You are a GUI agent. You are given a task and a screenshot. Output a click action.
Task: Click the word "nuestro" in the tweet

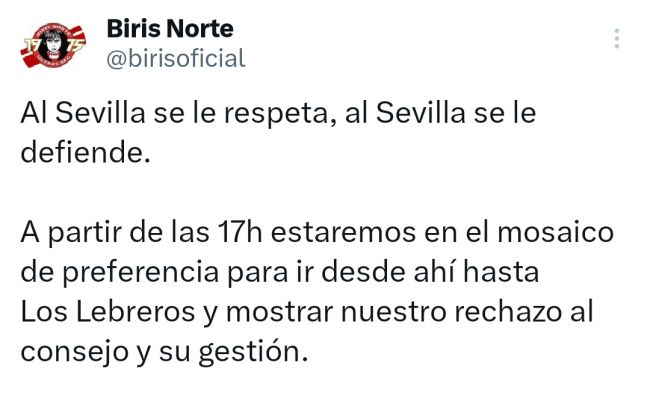tap(393, 313)
